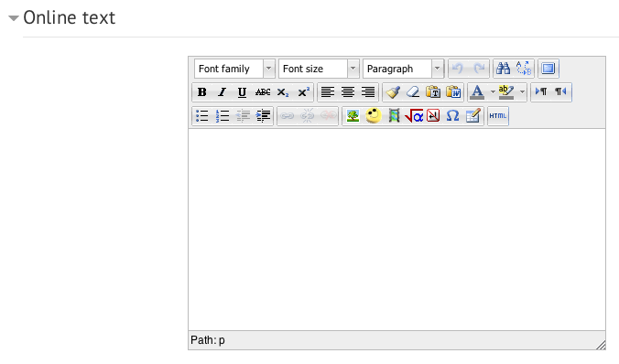The image size is (619, 364).
Task: Insert a special character (Omega)
Action: tap(452, 116)
